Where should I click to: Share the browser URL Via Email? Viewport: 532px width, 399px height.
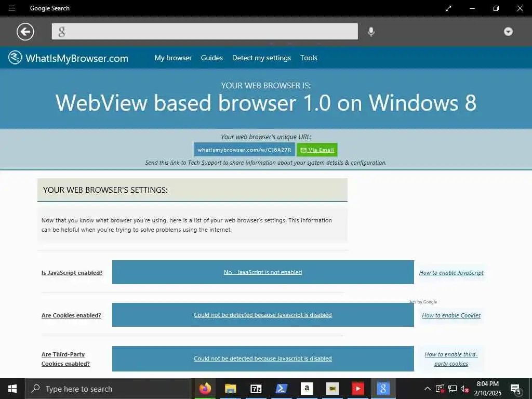(317, 150)
